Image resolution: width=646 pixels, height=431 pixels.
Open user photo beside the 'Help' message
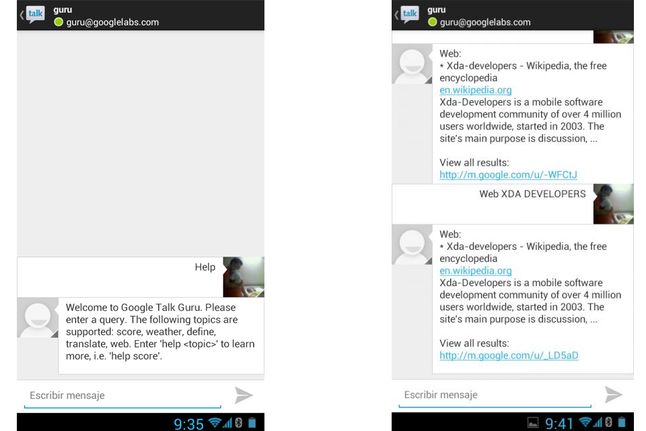(243, 277)
